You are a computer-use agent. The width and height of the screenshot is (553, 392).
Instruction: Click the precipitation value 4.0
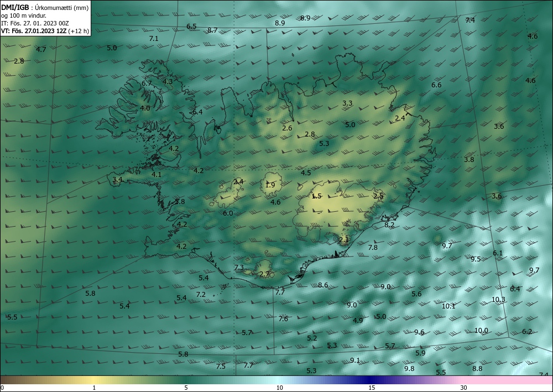coord(145,108)
